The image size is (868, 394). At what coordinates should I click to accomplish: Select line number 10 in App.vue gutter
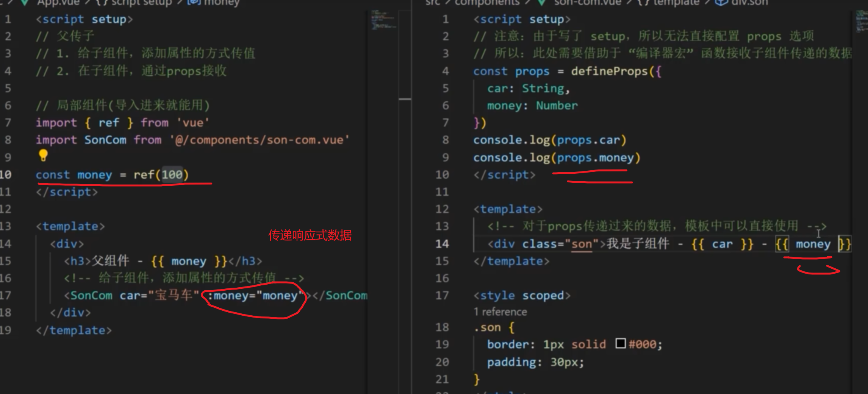(6, 175)
